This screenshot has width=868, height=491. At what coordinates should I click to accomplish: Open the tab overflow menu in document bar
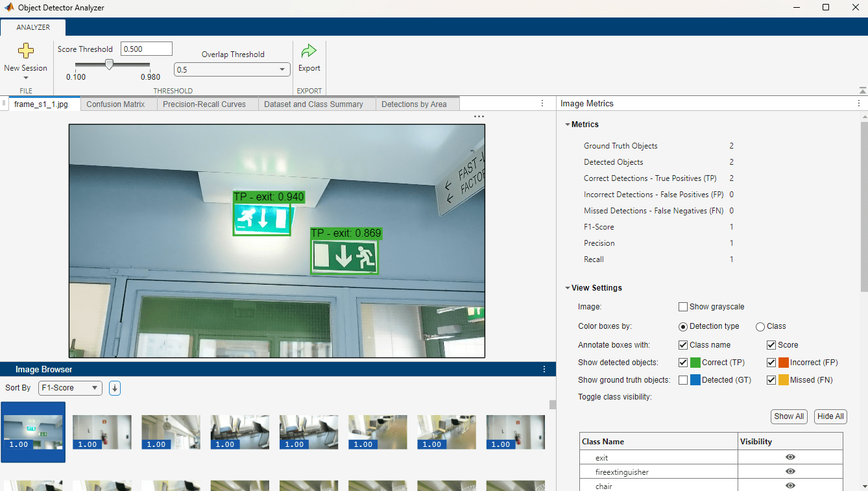click(542, 103)
